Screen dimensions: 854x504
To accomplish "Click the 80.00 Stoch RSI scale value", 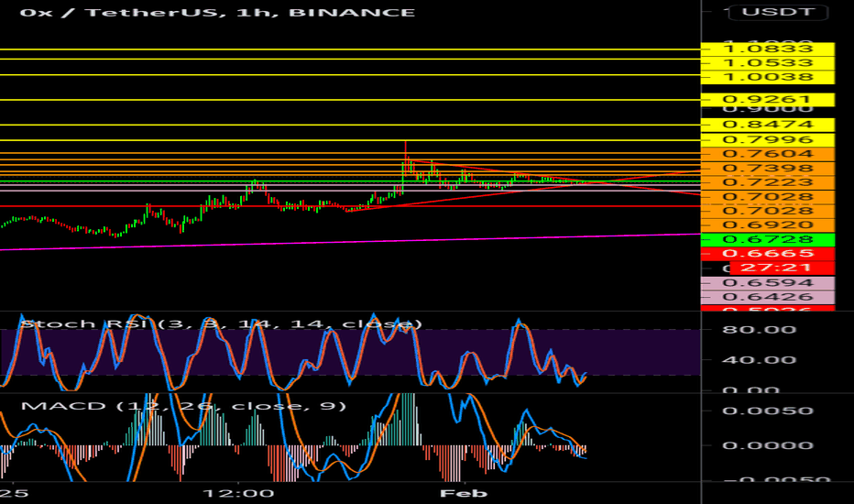I will tap(760, 330).
